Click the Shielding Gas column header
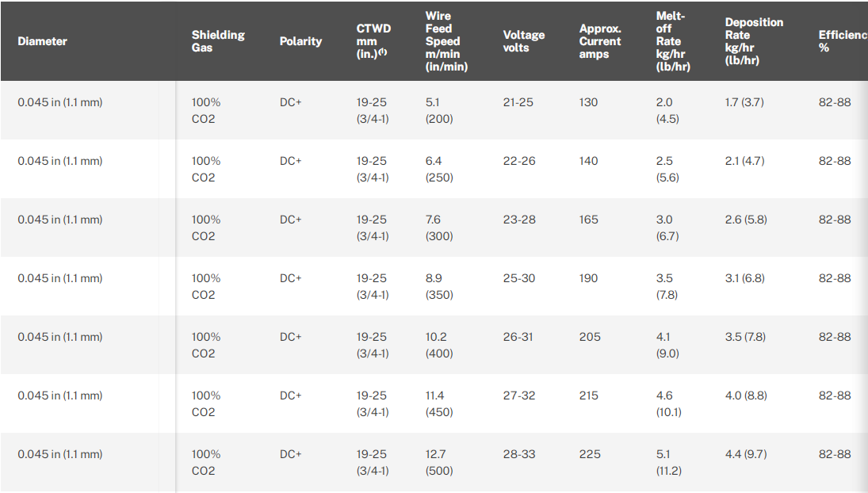Viewport: 868px width, 493px height. coord(218,41)
